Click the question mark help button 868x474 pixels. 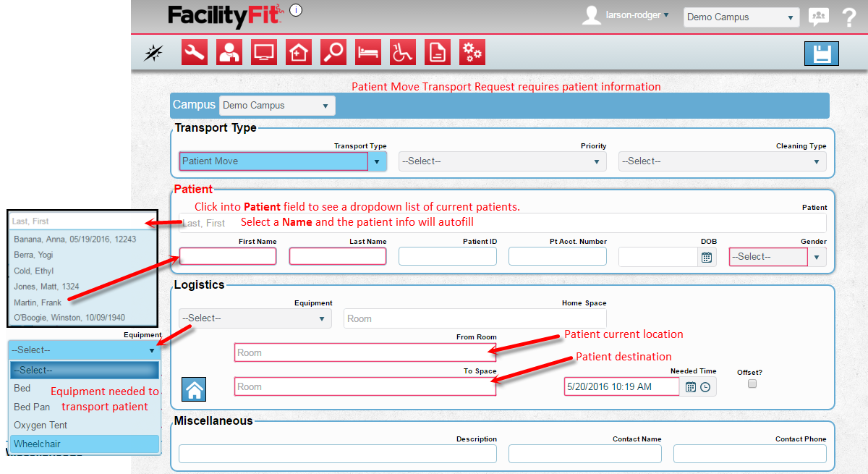[849, 17]
